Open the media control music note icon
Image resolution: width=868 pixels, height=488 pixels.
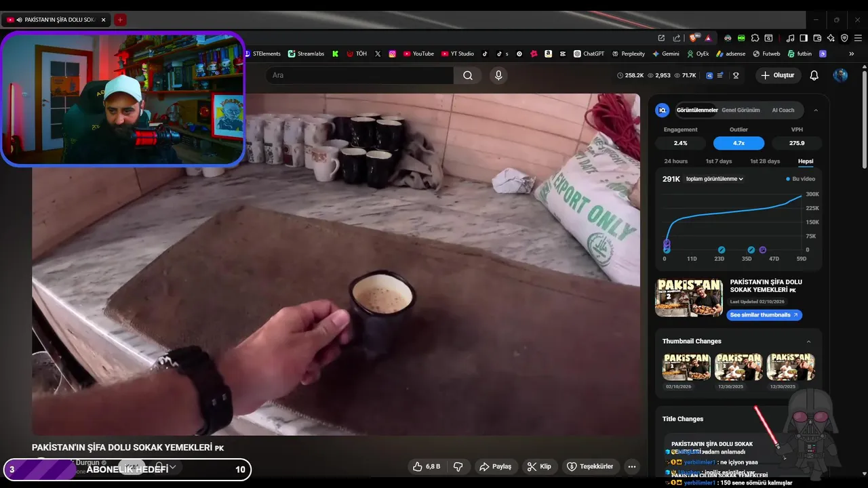(790, 38)
